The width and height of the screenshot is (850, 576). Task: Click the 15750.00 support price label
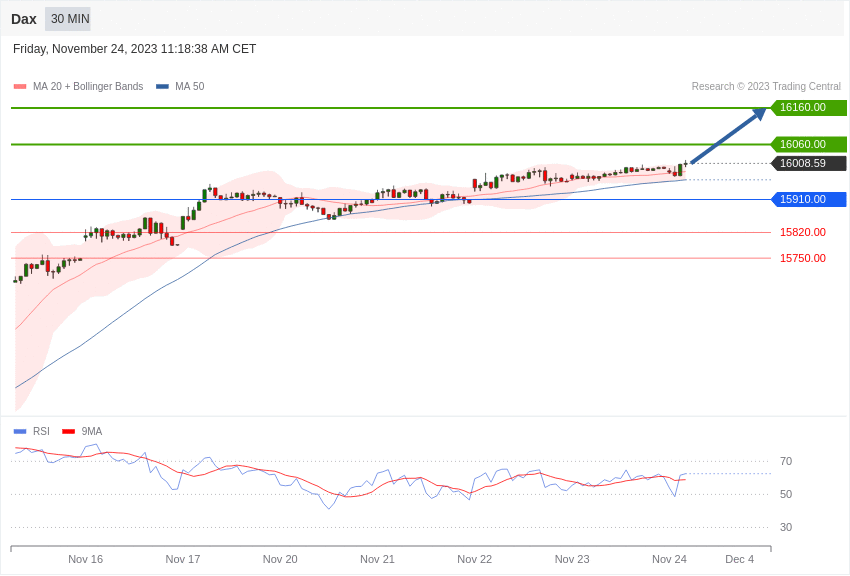803,258
